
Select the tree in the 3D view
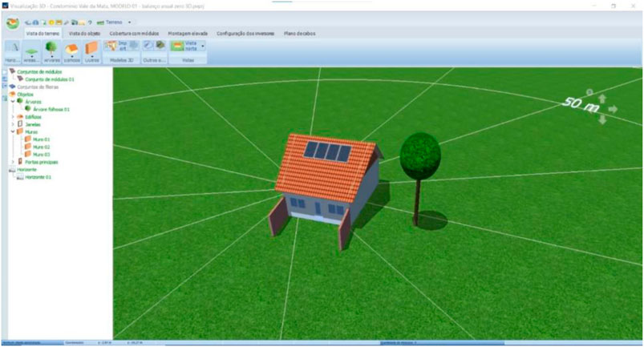[x=419, y=179]
